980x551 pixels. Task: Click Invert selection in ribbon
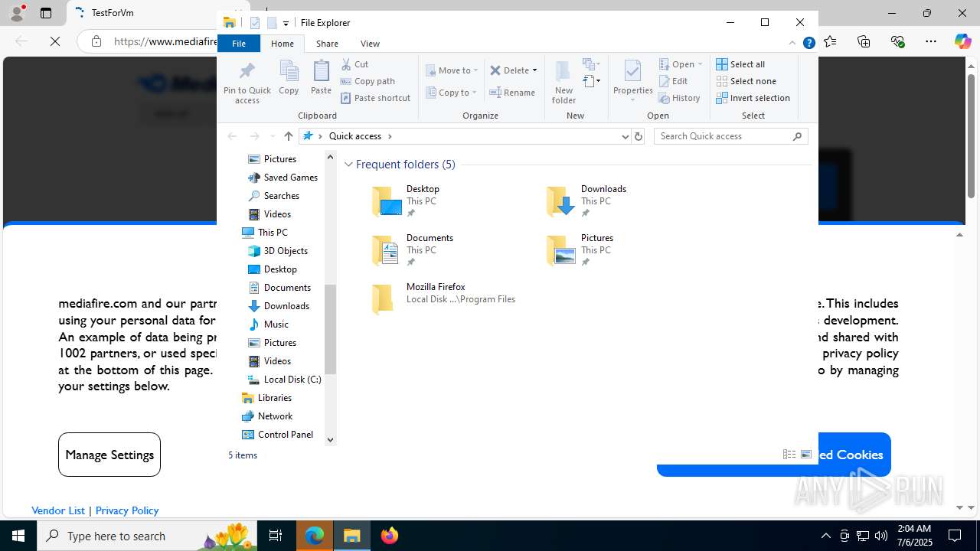(753, 98)
